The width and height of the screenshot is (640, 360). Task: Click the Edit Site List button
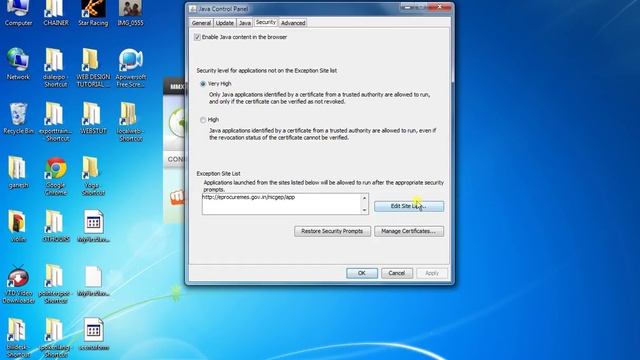(409, 206)
